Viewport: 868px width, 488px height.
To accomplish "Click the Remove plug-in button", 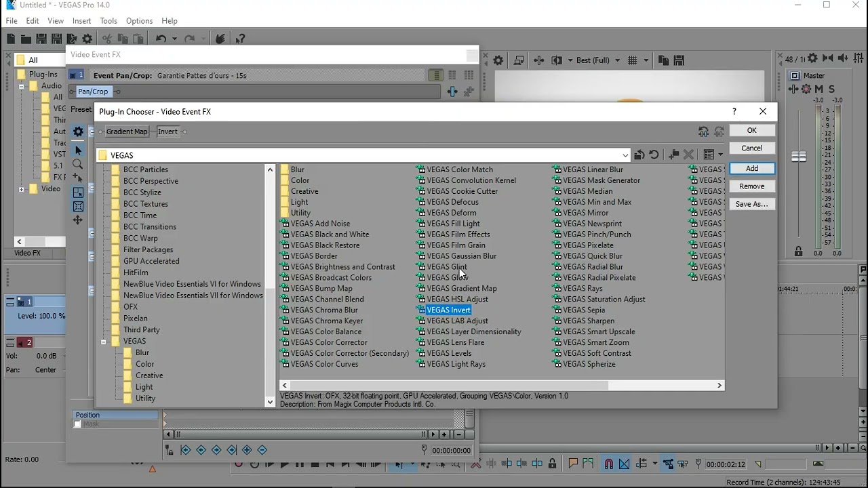I will (751, 186).
